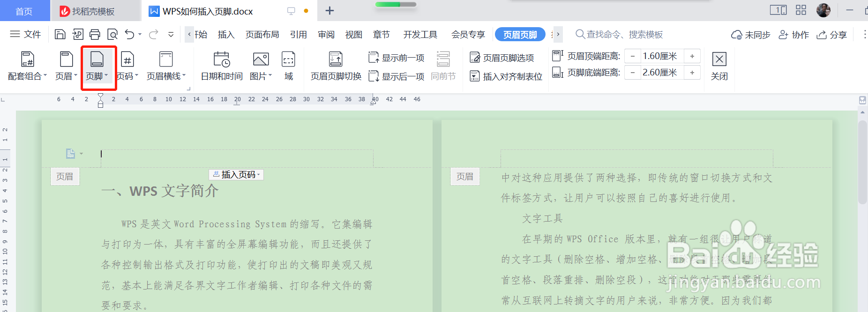Click the Undo arrow
Image resolution: width=868 pixels, height=312 pixels.
click(130, 34)
